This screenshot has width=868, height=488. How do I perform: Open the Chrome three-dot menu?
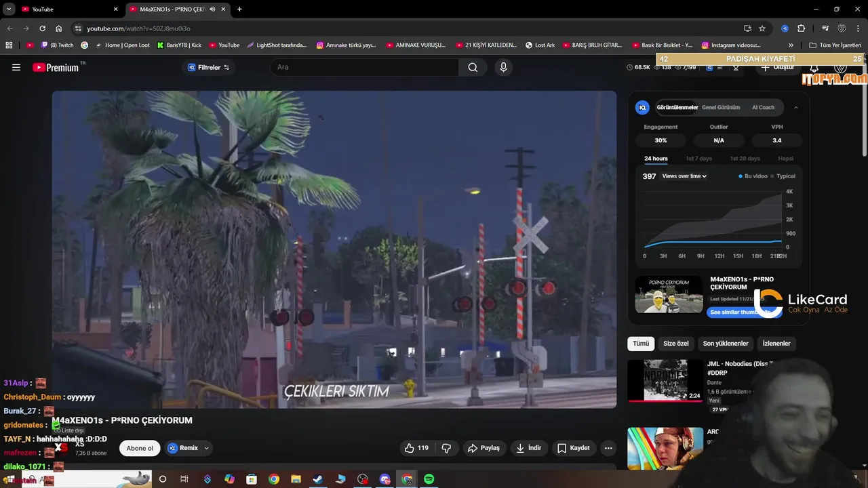coord(858,28)
